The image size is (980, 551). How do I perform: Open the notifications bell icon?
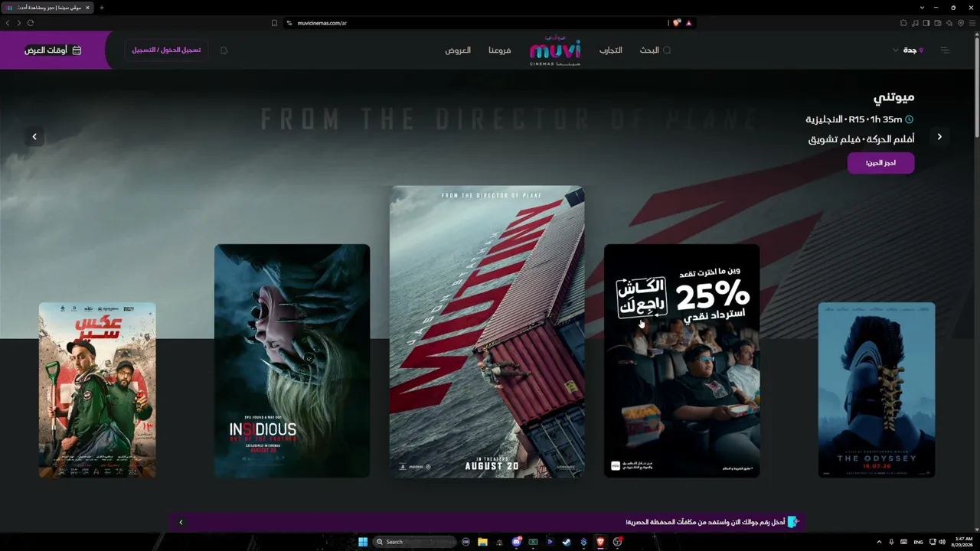coord(224,51)
